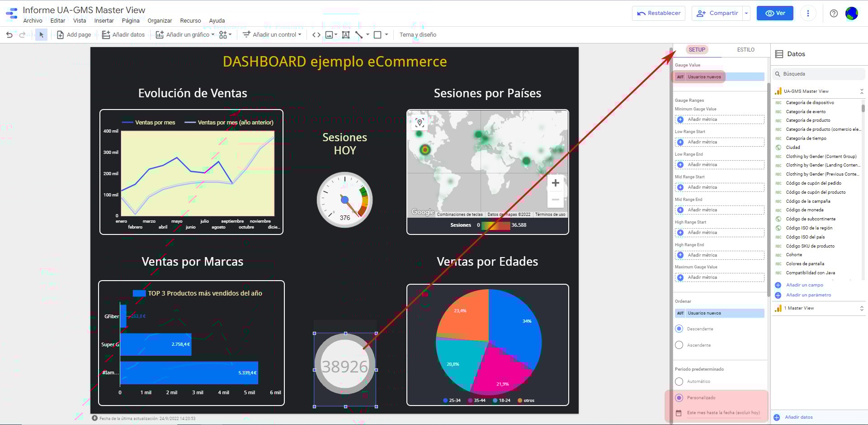The width and height of the screenshot is (868, 425).
Task: Open Tema y diseño panel
Action: coord(418,35)
